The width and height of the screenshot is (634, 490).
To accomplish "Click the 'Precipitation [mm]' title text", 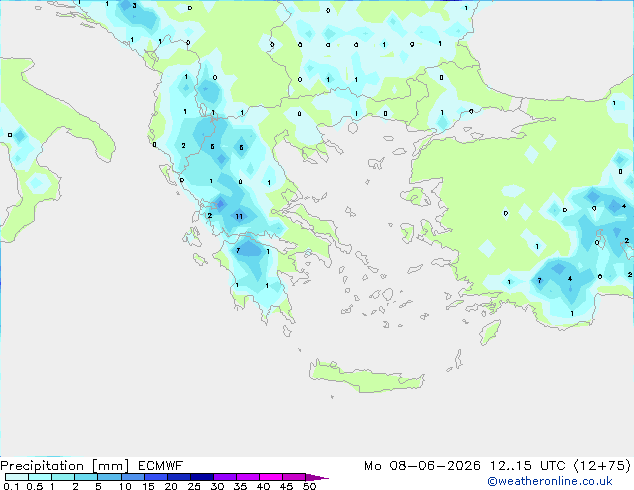I will [65, 466].
